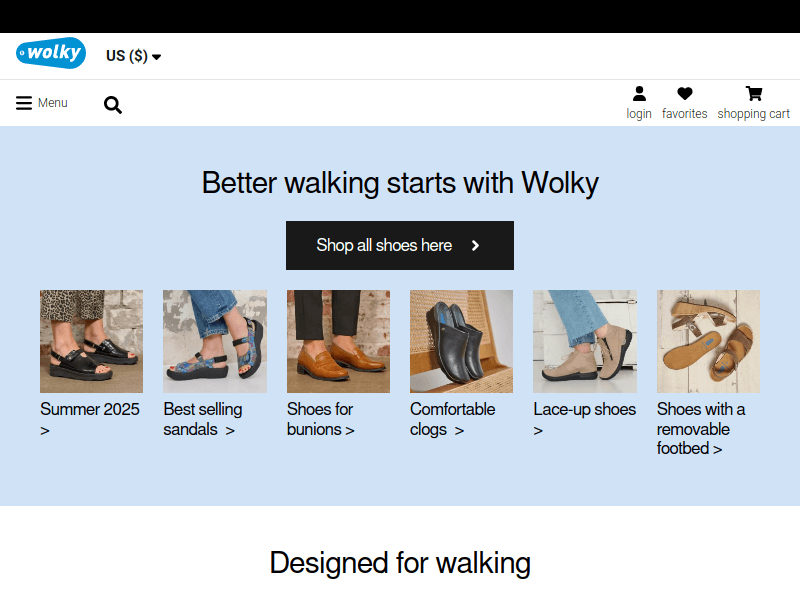Image resolution: width=800 pixels, height=600 pixels.
Task: View the shopping cart
Action: coord(753,93)
